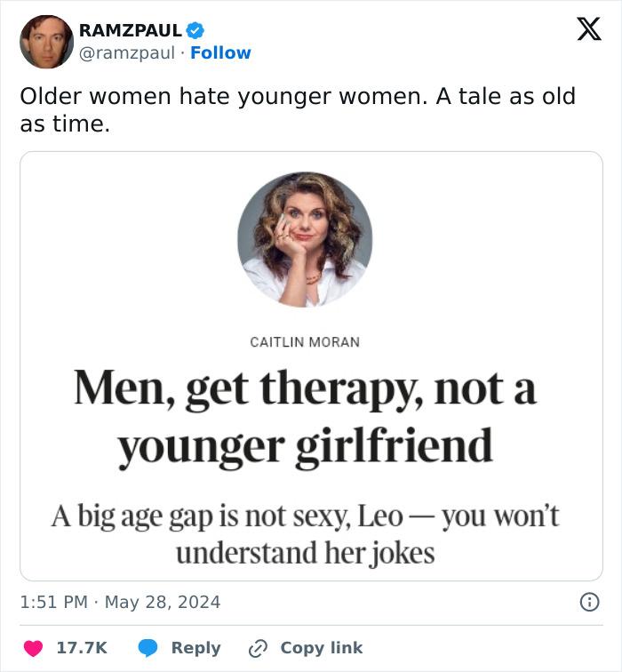Image resolution: width=622 pixels, height=672 pixels.
Task: Click the 1:51 PM time stamp
Action: coord(53,602)
